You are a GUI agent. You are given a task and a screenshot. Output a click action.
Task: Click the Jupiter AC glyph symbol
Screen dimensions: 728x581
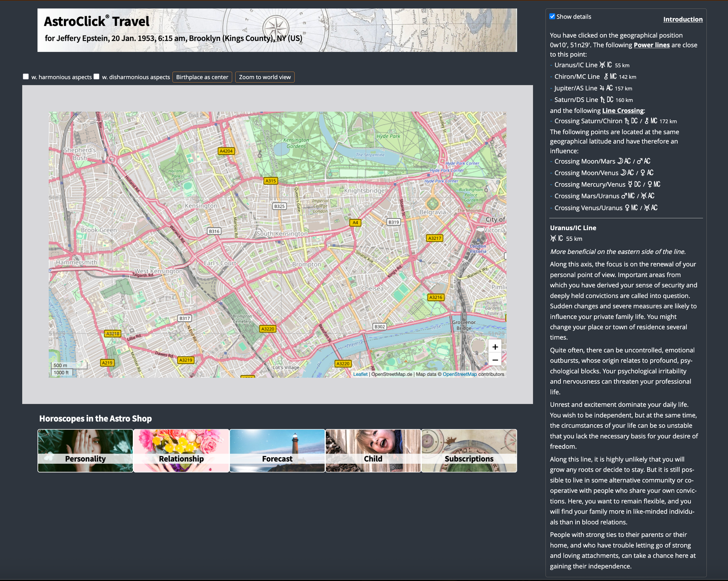(x=606, y=88)
